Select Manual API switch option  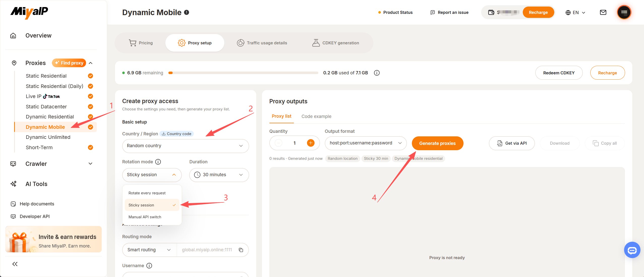click(152, 217)
